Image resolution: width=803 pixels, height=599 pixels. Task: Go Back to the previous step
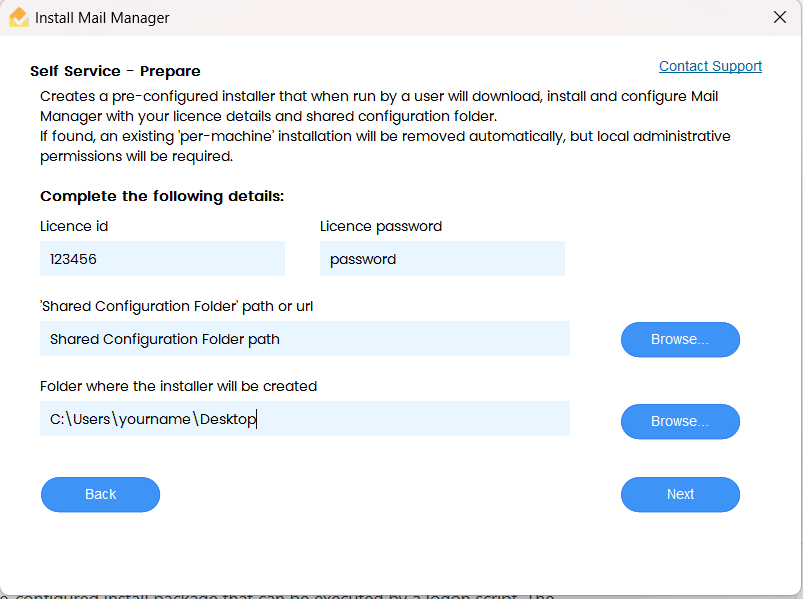click(100, 494)
